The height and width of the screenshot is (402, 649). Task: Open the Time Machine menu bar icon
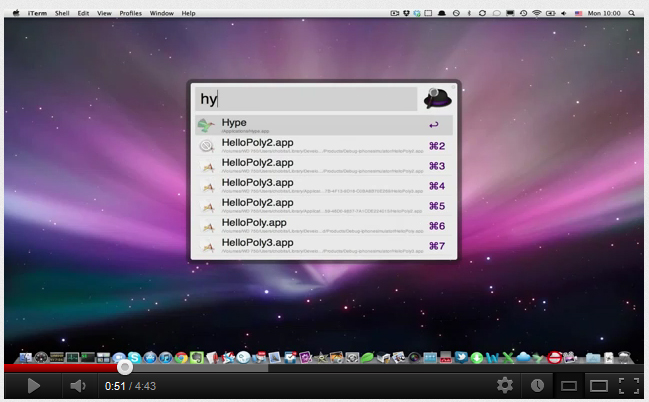click(x=524, y=13)
